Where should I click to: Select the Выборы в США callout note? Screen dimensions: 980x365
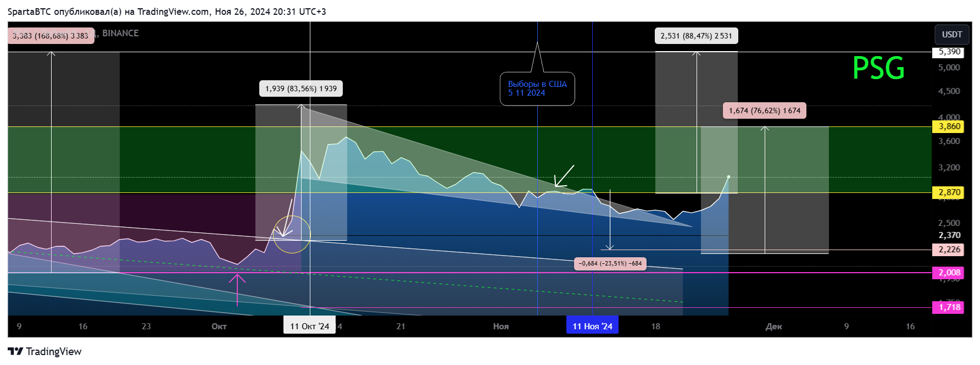coord(537,89)
